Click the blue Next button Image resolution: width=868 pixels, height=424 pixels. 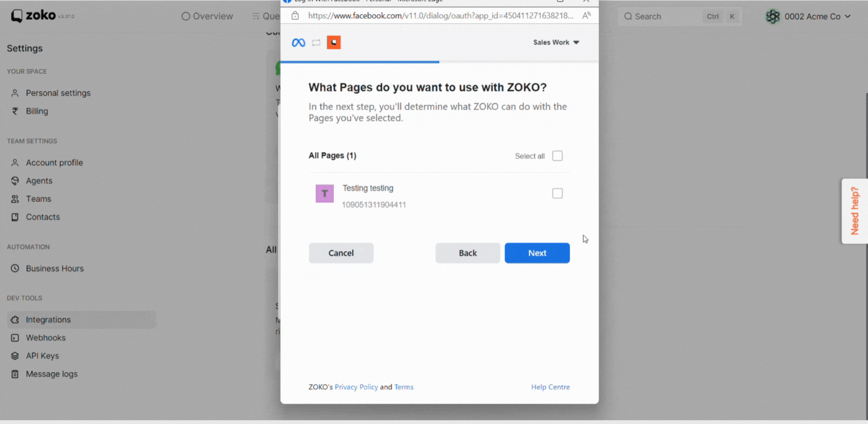537,253
